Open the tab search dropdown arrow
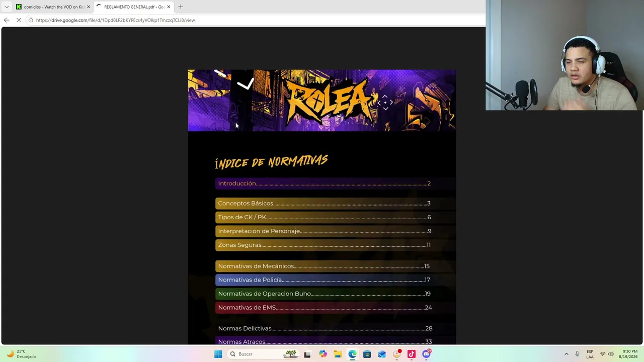Image resolution: width=644 pixels, height=362 pixels. [x=7, y=7]
